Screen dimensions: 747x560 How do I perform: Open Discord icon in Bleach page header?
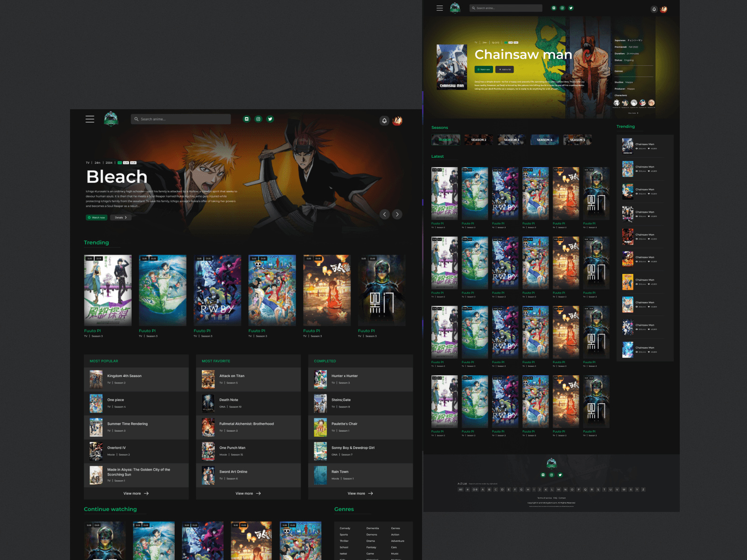click(x=247, y=119)
